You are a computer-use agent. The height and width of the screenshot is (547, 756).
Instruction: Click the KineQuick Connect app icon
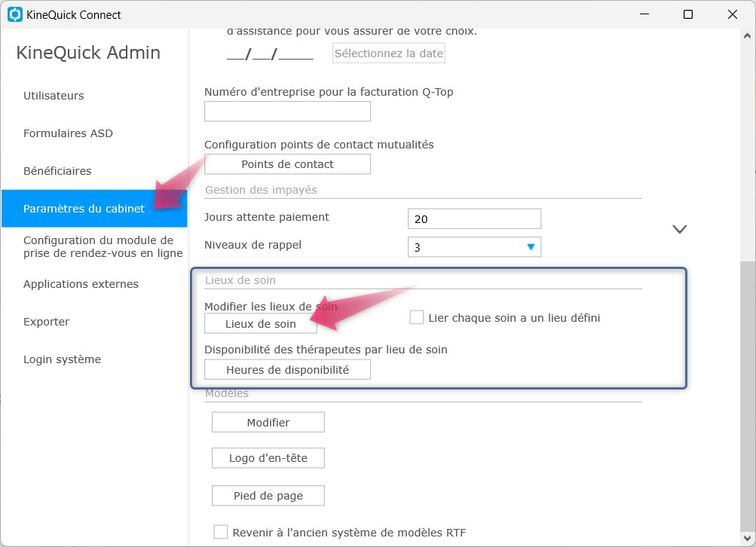[x=15, y=14]
